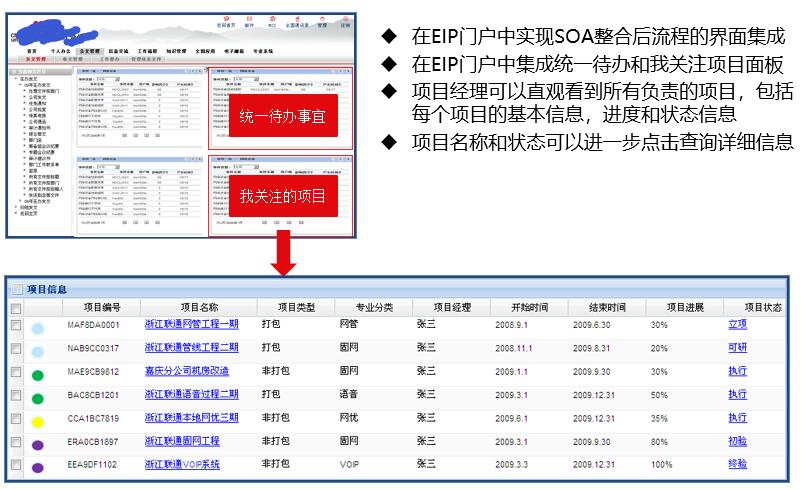The height and width of the screenshot is (490, 804).
Task: Click the 项目经理 column header
Action: (x=452, y=308)
